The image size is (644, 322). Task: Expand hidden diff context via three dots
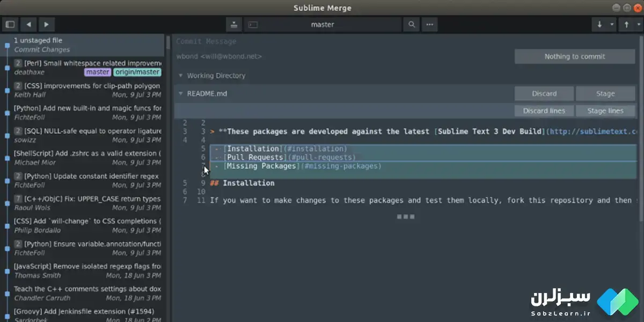[405, 217]
